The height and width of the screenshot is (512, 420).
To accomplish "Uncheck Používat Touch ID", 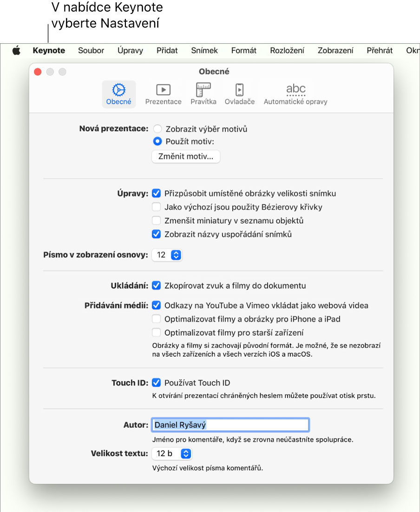I will click(156, 383).
